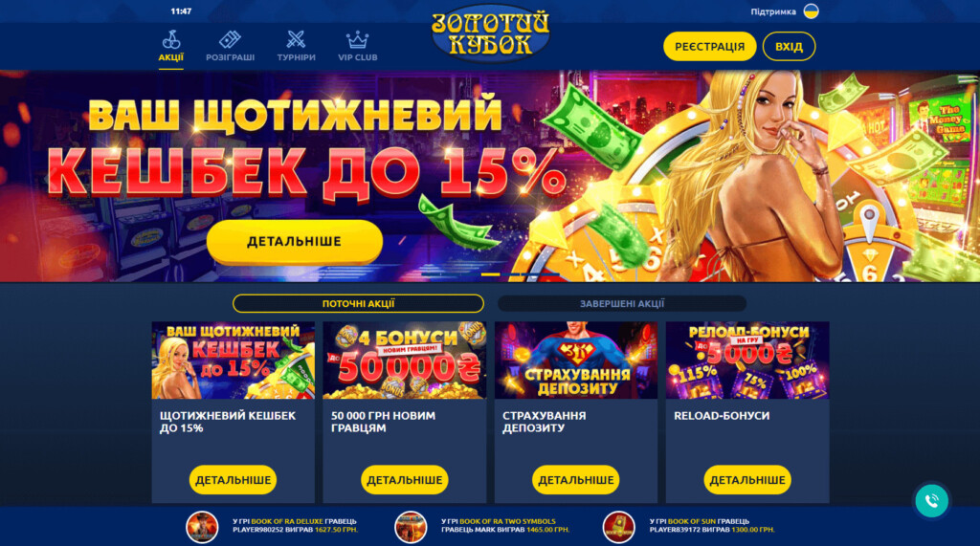Click the Підтримка support link
Viewport: 980px width, 546px height.
click(773, 11)
